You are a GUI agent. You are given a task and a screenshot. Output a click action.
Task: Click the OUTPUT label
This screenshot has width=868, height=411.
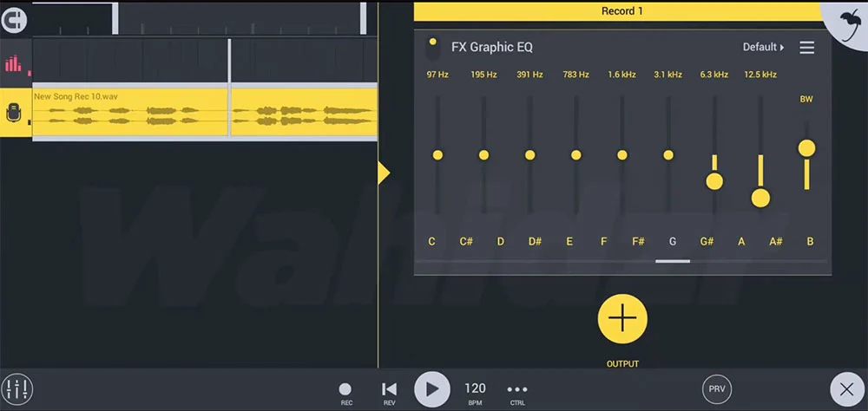622,364
